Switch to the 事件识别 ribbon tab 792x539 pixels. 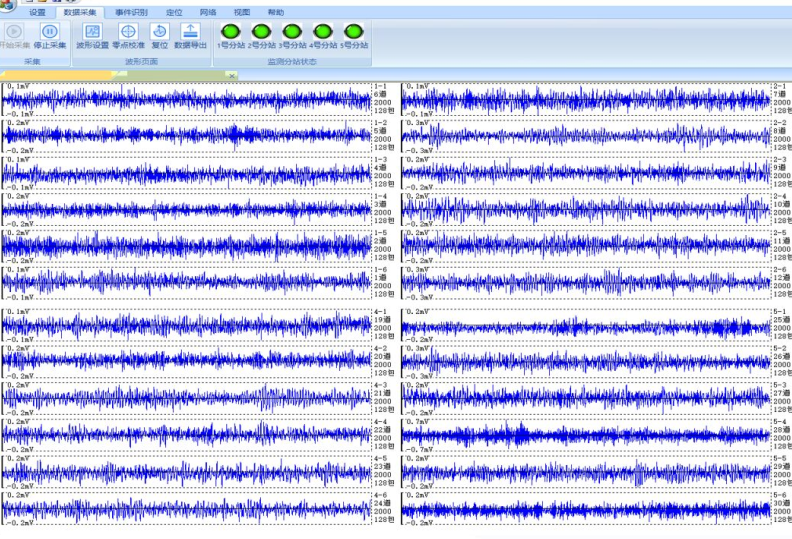point(131,12)
